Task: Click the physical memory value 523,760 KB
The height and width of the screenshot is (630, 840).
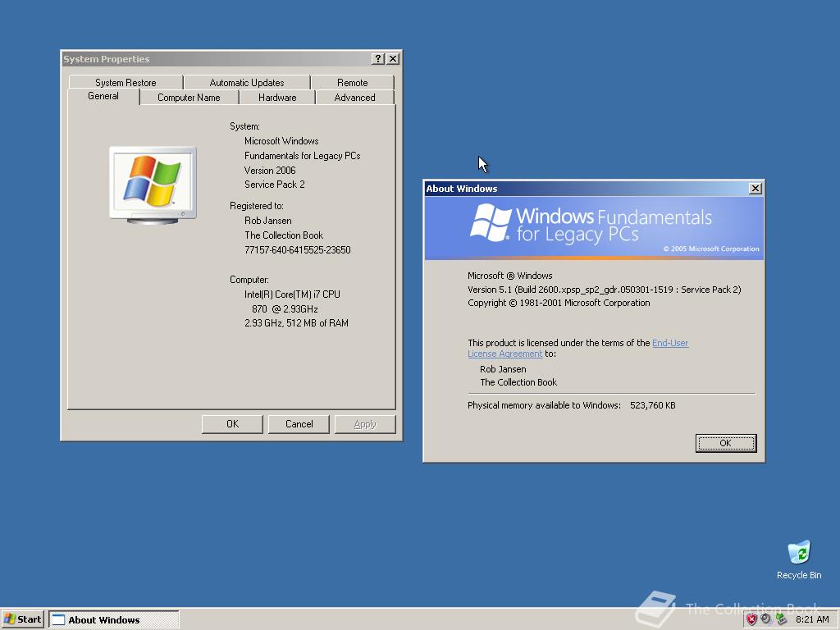Action: [x=652, y=405]
